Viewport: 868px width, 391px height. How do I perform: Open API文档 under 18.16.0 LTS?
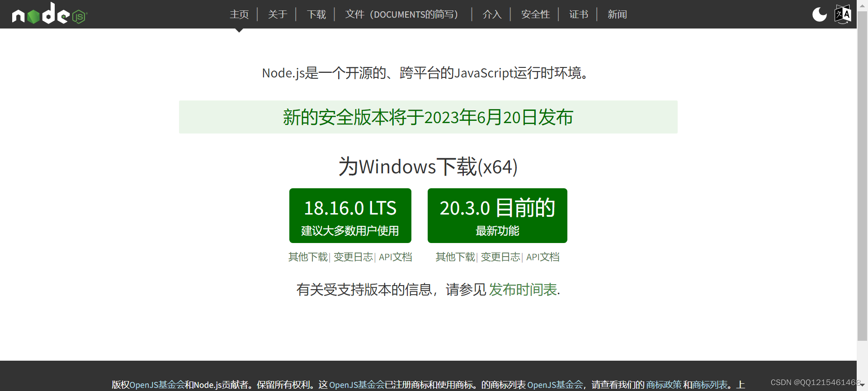(395, 257)
